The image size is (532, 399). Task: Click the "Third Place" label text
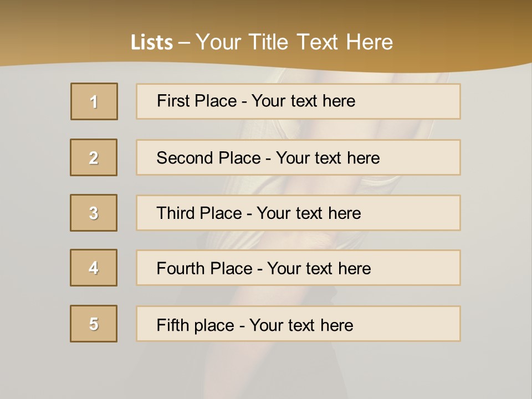click(199, 213)
